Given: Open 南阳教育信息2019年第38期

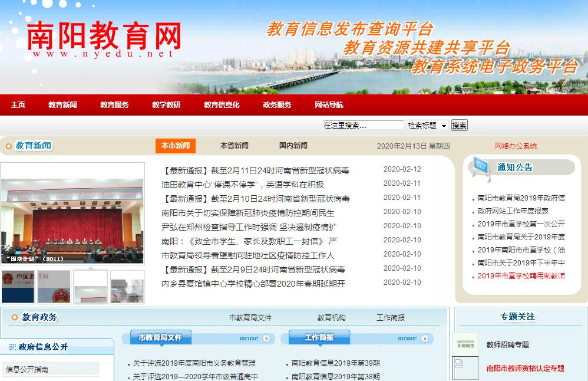Looking at the screenshot, I should pyautogui.click(x=336, y=376).
